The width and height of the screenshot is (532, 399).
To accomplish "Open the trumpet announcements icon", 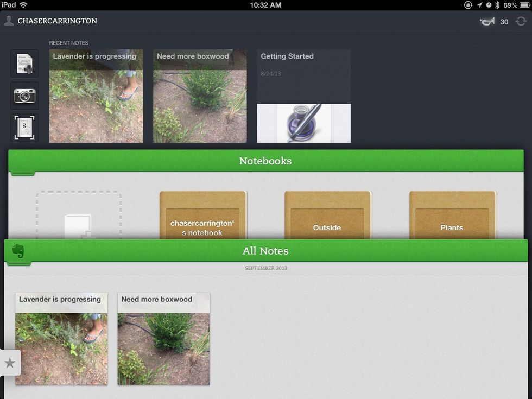I will (x=487, y=21).
